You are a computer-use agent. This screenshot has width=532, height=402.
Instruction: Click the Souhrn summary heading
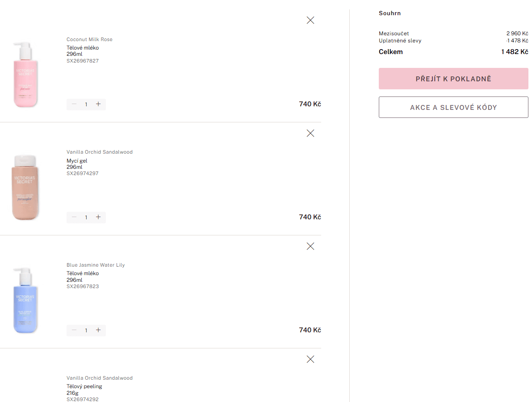(x=390, y=13)
